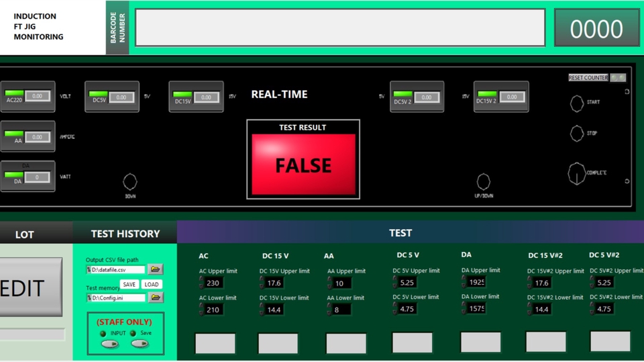Adjust DC 15V#2 Lower limit stepper arrows
The width and height of the screenshot is (644, 362).
point(529,308)
